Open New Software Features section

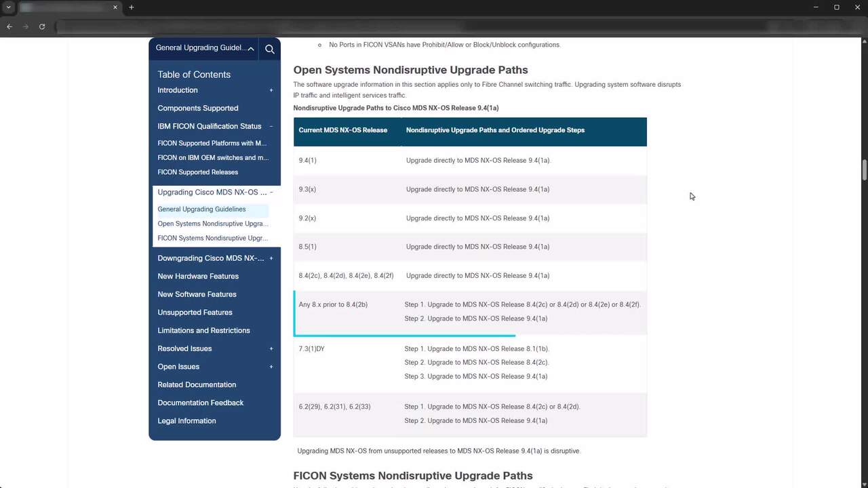[197, 294]
